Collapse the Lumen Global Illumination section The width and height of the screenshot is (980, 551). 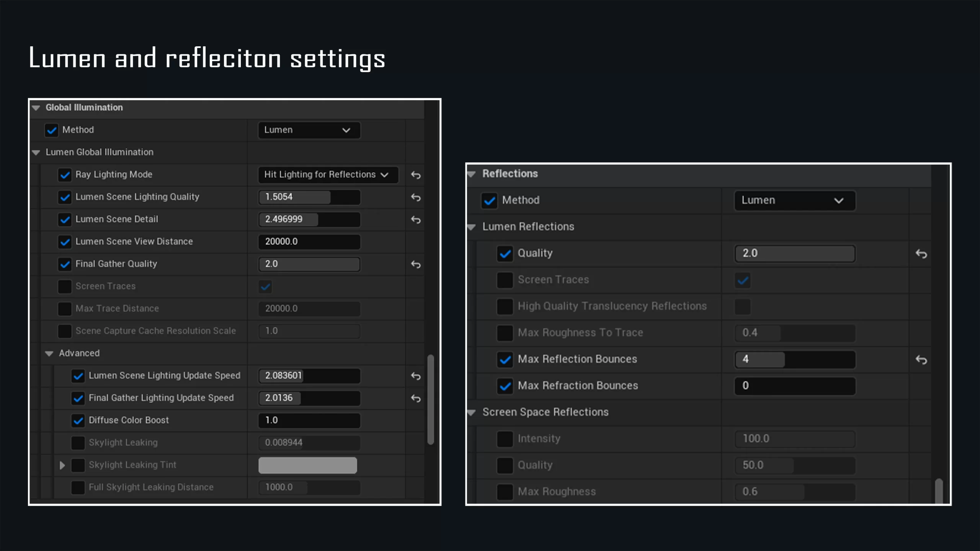[x=36, y=153]
